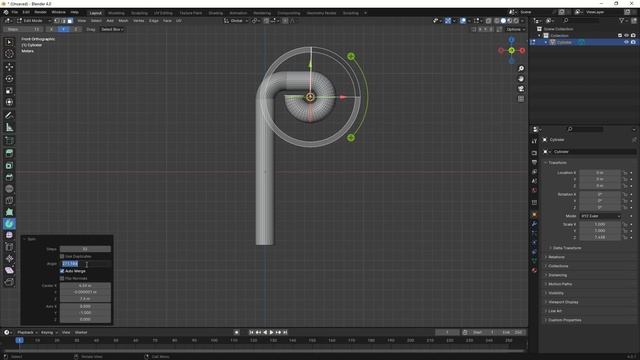Select the Inset Faces tool

pos(9,165)
